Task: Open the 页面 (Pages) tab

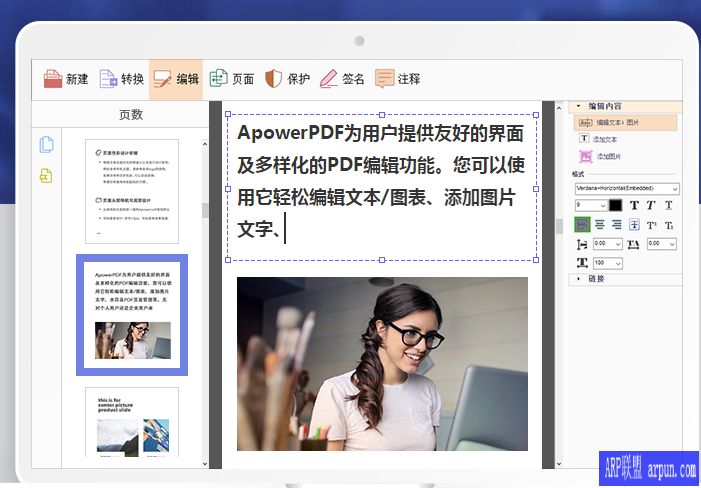Action: tap(232, 79)
